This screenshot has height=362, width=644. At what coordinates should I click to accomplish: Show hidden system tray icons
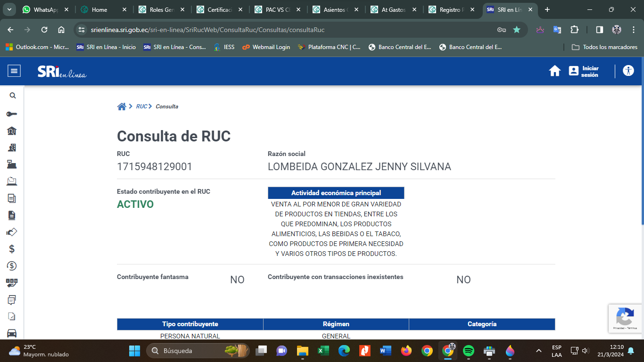pyautogui.click(x=538, y=351)
